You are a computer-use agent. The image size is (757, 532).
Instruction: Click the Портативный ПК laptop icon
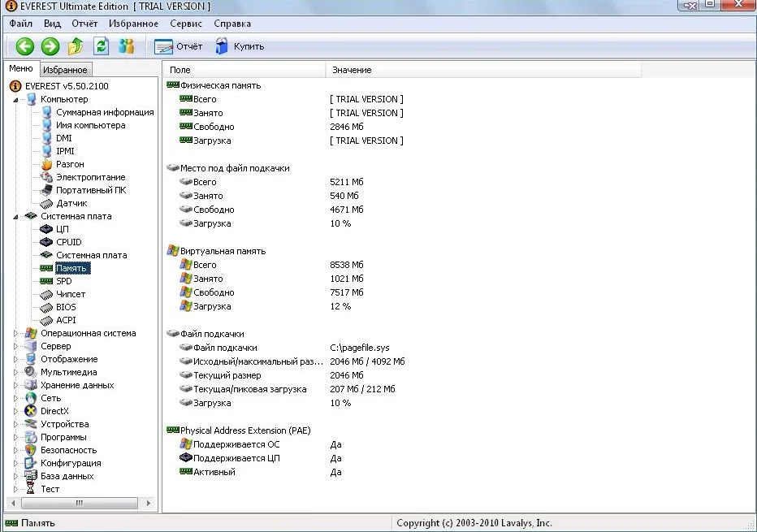point(46,190)
